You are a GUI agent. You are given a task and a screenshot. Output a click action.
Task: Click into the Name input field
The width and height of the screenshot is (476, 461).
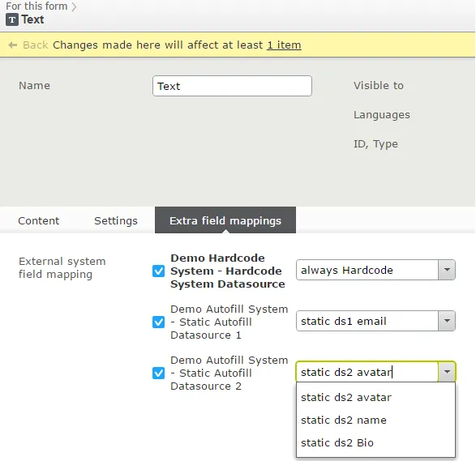click(232, 86)
